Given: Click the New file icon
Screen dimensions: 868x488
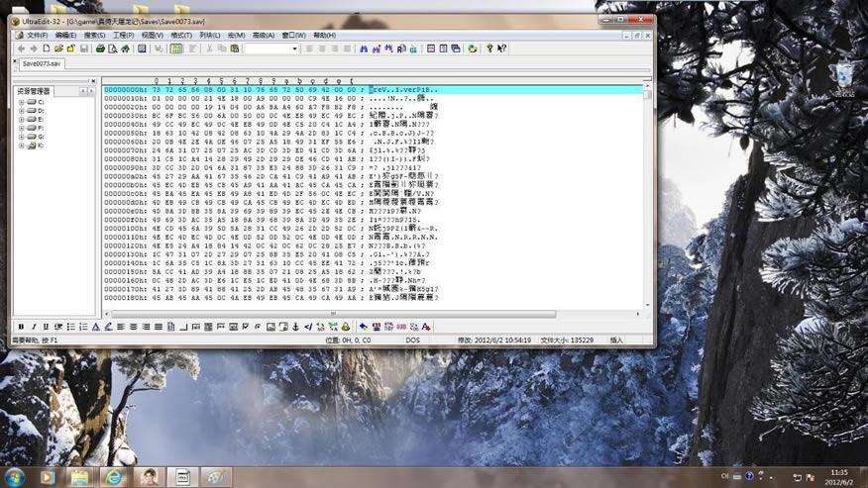Looking at the screenshot, I should tap(47, 49).
